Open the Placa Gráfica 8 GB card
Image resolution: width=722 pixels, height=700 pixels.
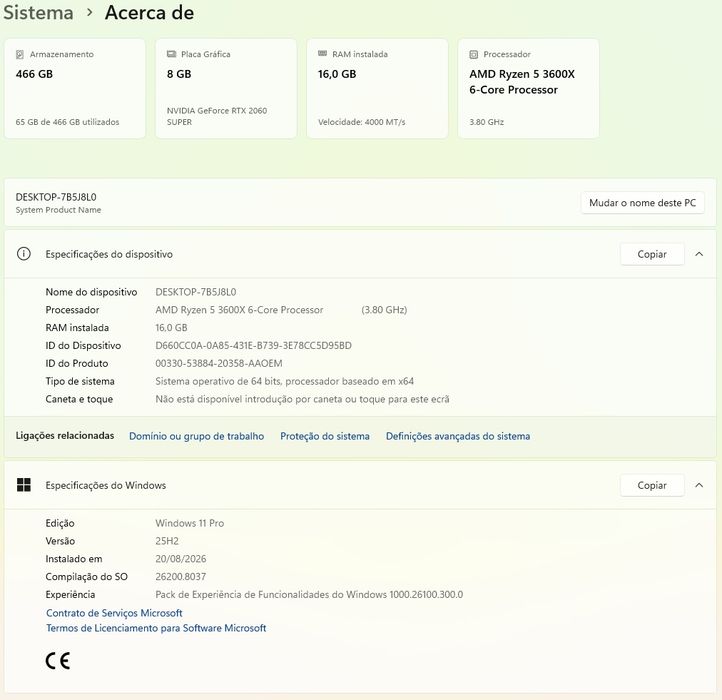point(226,88)
